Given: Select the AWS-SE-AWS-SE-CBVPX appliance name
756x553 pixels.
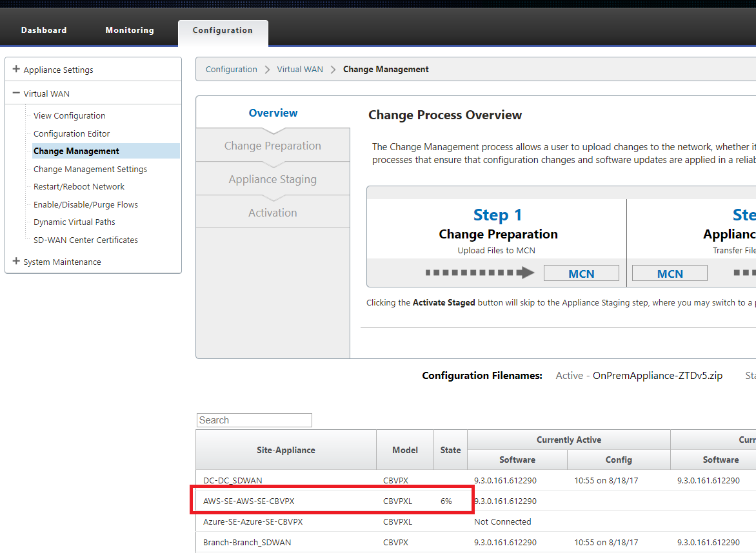Looking at the screenshot, I should [249, 501].
